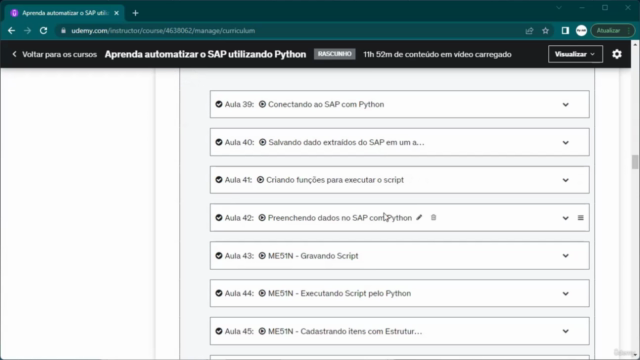Expand Aula 41 Criando funções chevron
Viewport: 640px width, 360px height.
pos(565,180)
